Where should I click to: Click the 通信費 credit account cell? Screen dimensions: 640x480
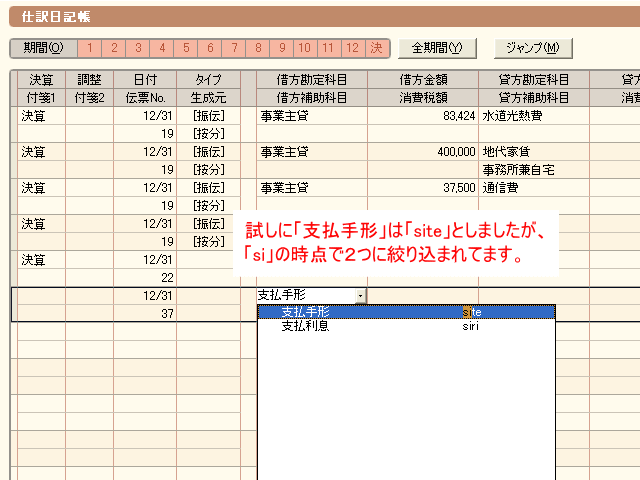click(534, 188)
